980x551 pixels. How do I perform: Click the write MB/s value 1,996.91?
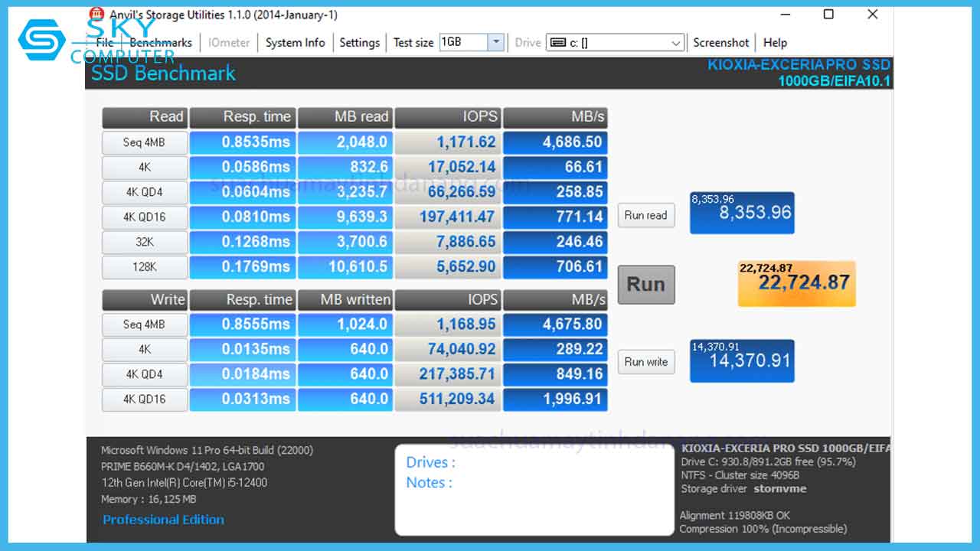555,399
